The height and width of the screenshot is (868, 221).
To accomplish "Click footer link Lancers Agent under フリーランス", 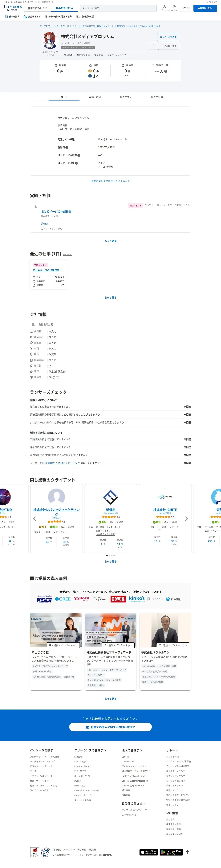I will (x=81, y=761).
